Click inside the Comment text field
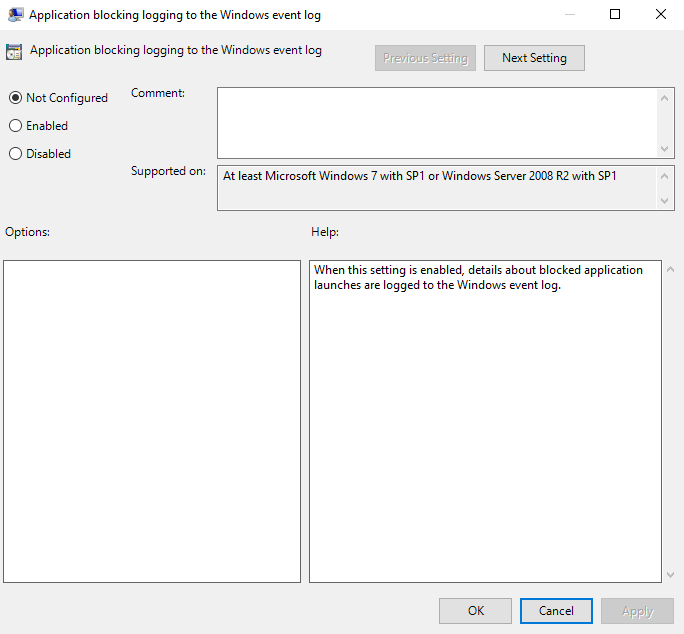The image size is (684, 634). pyautogui.click(x=437, y=122)
